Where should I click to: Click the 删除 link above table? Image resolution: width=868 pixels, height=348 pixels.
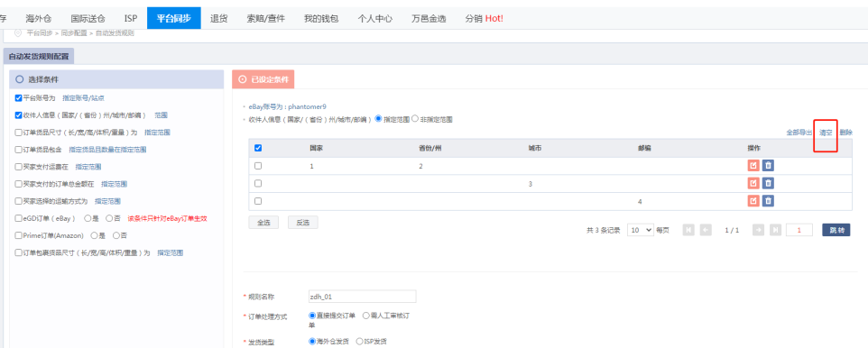[845, 133]
